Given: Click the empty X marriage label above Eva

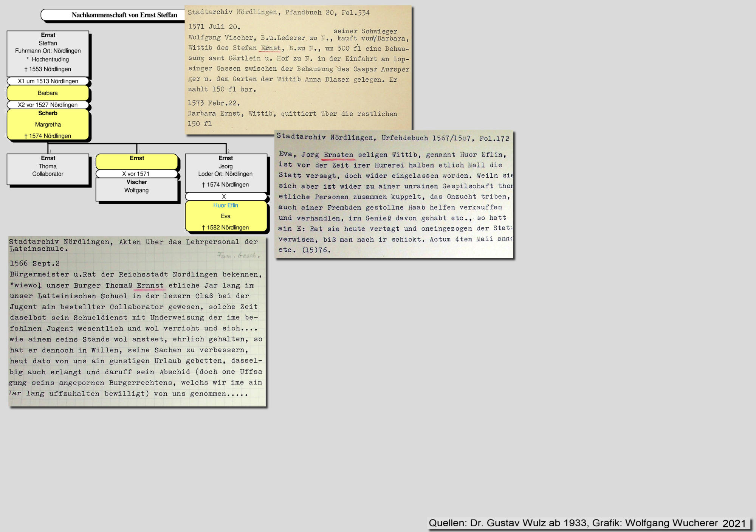Looking at the screenshot, I should pos(226,197).
